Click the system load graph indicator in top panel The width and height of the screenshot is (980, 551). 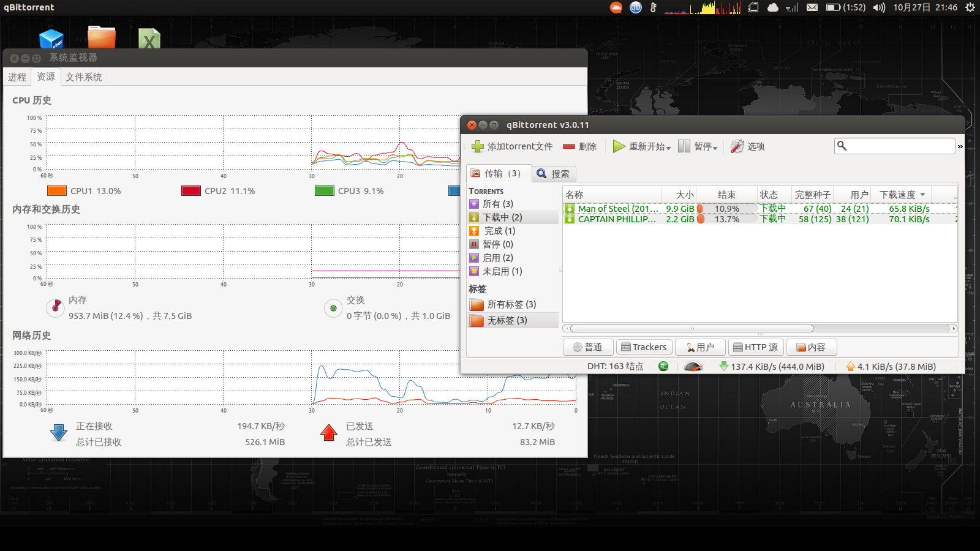703,7
